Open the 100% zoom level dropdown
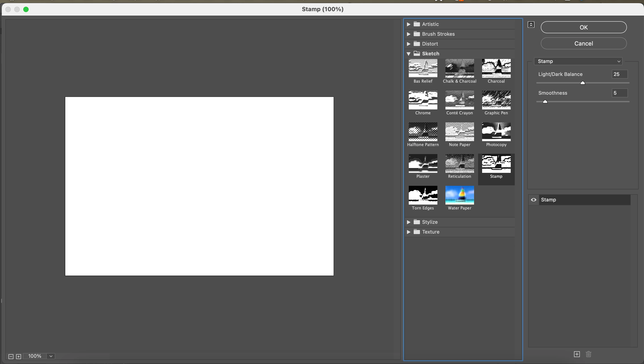This screenshot has height=364, width=644. click(51, 356)
